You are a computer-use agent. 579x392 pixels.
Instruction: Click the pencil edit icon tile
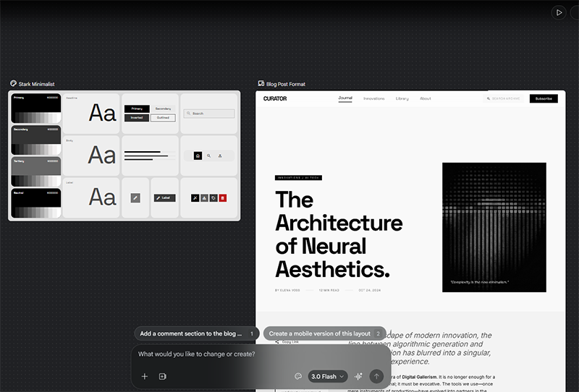[x=135, y=198]
